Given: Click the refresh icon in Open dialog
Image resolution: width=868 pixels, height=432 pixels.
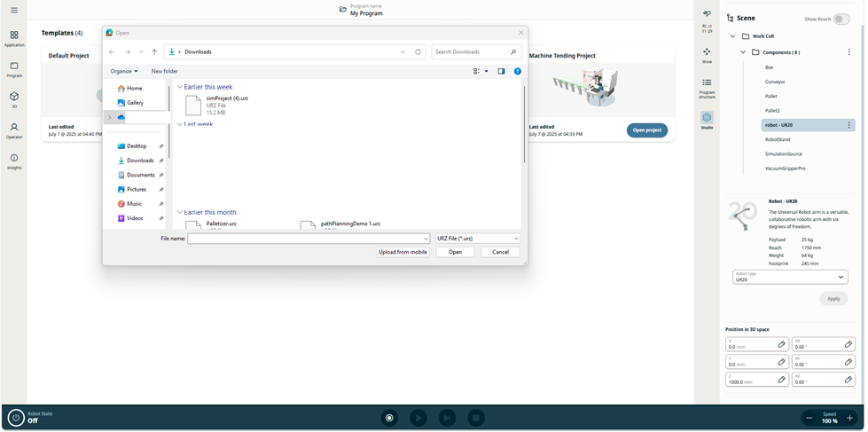Looking at the screenshot, I should 418,52.
